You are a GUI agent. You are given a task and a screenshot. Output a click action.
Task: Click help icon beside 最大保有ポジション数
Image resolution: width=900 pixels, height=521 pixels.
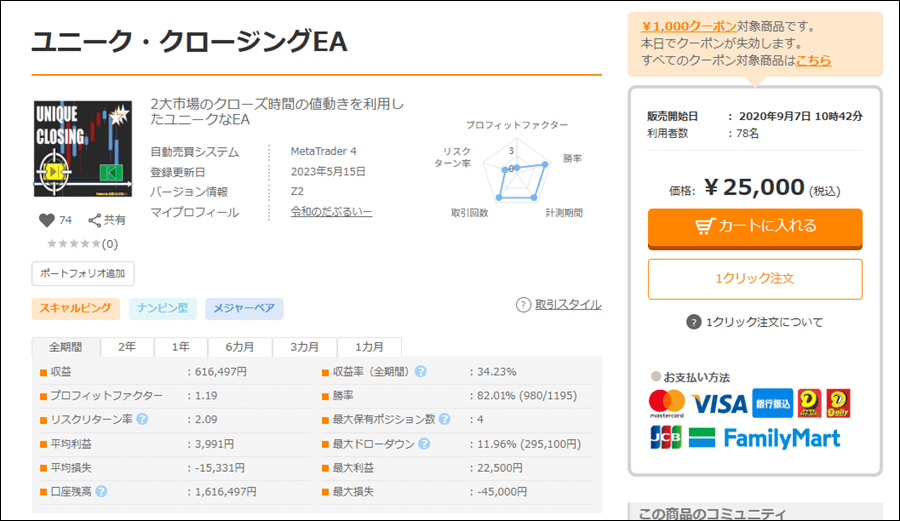445,420
